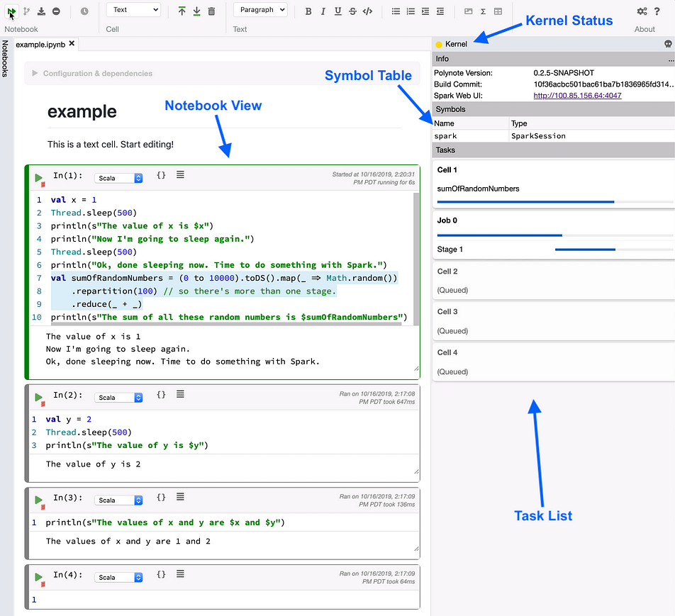Toggle output lines icon on cell In(2)
This screenshot has height=616, width=675.
[180, 394]
